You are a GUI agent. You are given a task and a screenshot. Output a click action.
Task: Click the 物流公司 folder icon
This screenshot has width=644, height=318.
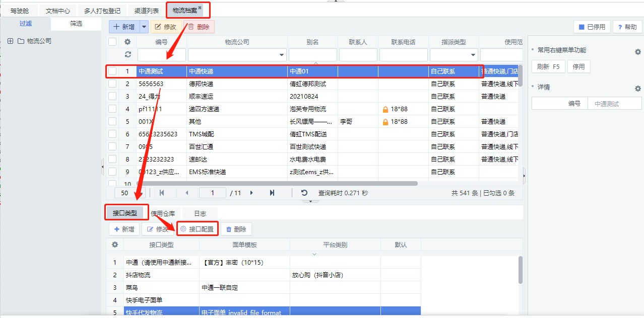[x=21, y=41]
